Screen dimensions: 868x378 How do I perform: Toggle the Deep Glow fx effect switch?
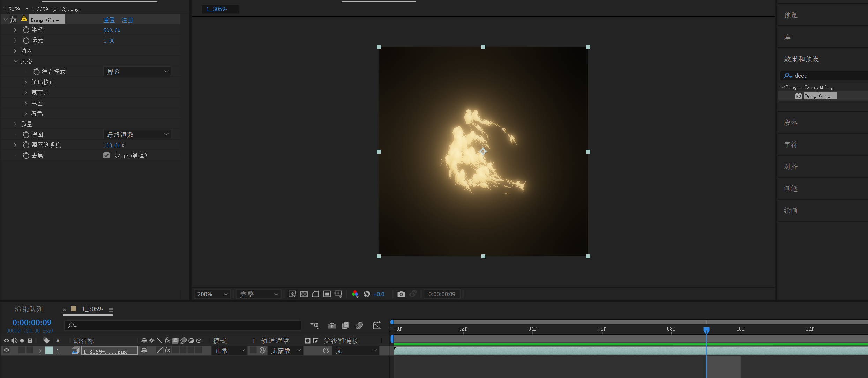click(x=14, y=20)
